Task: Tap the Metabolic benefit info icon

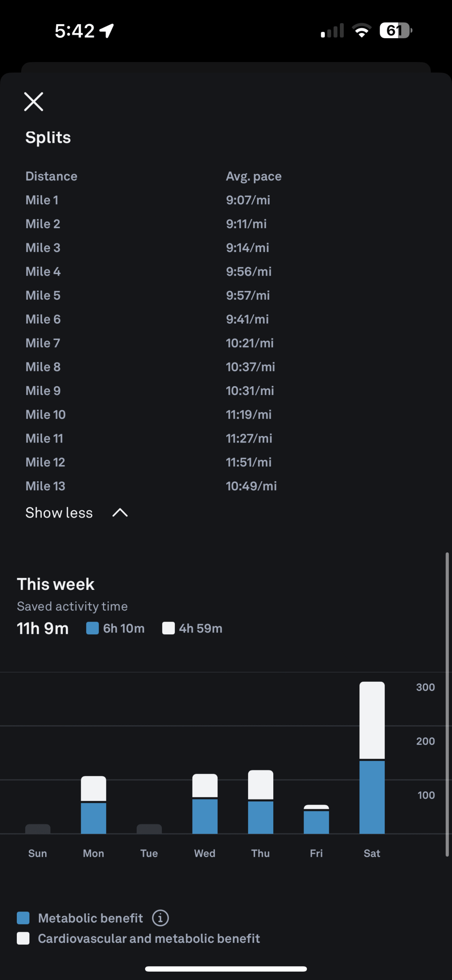Action: [160, 918]
